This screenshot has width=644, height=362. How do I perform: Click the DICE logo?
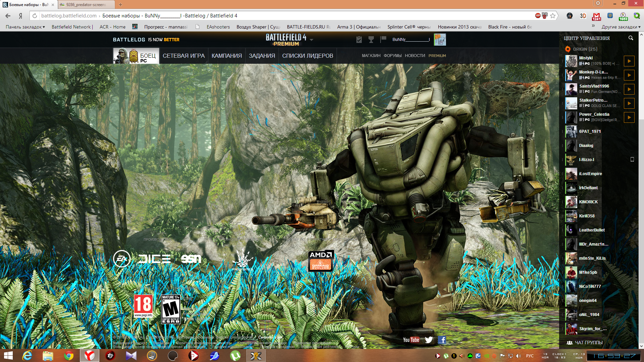click(x=154, y=259)
